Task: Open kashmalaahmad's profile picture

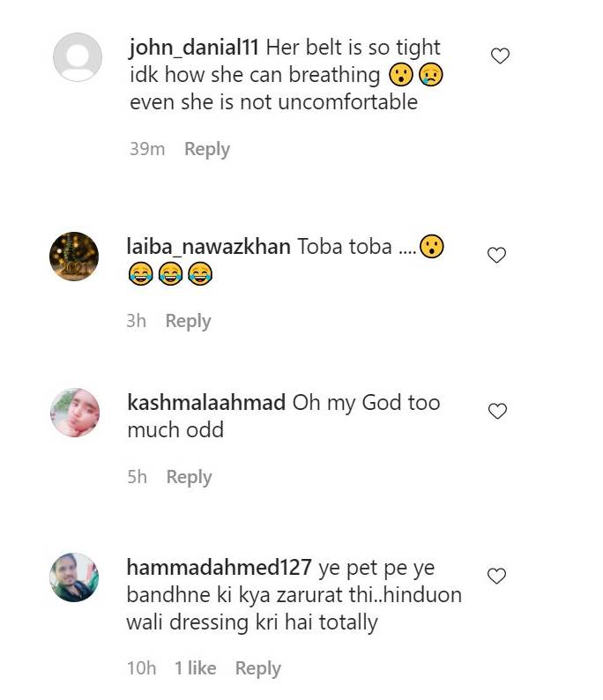Action: 75,413
